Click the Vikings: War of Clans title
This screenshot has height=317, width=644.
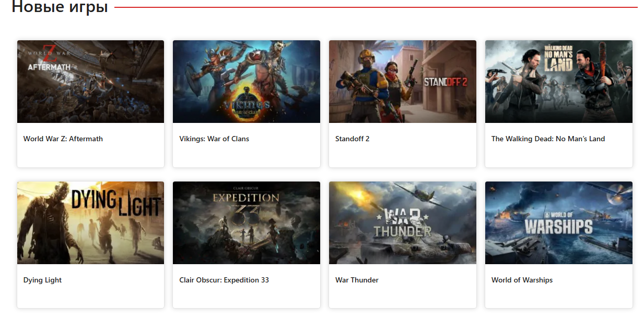tap(214, 139)
